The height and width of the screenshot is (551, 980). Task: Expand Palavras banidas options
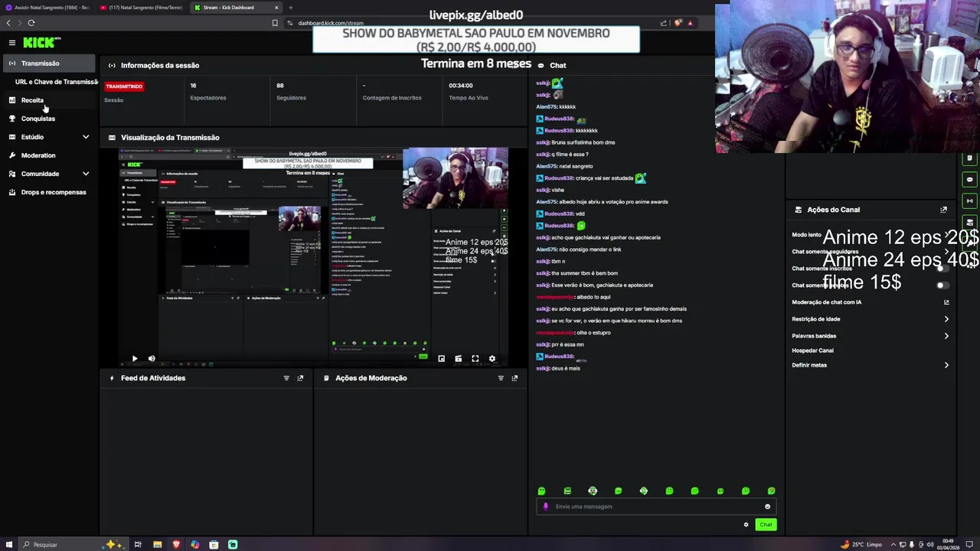pyautogui.click(x=946, y=336)
